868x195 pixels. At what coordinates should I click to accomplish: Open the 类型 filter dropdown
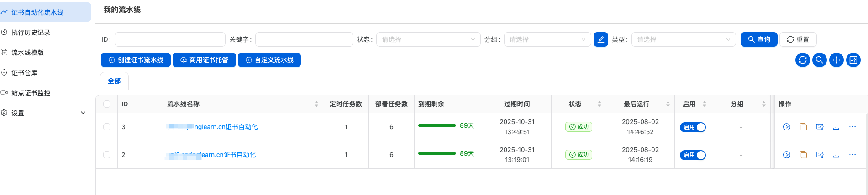(x=683, y=39)
